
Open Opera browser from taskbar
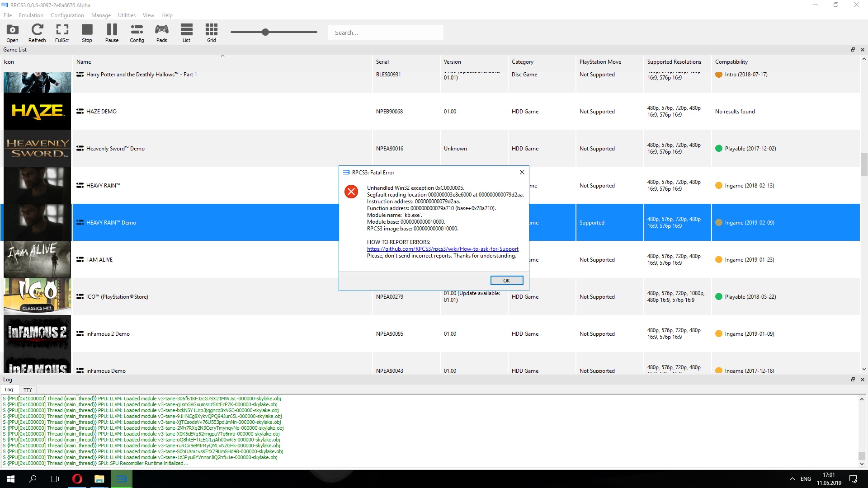coord(77,479)
